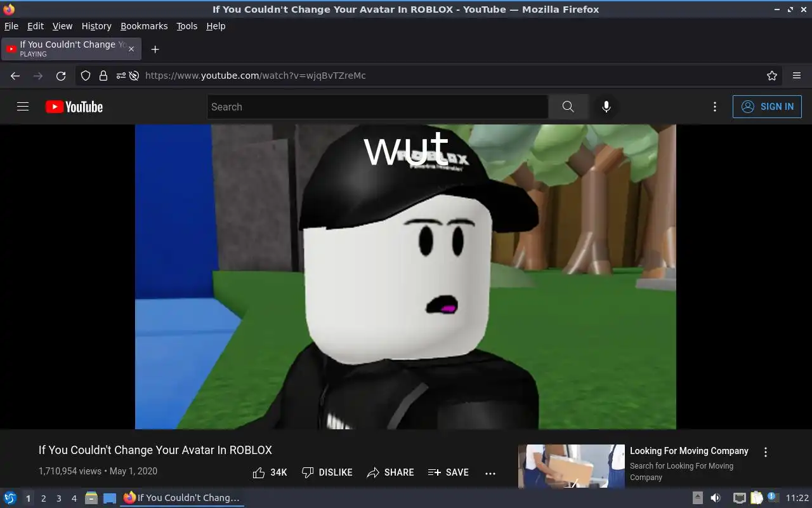Start voice search with the microphone
Screen dimensions: 812x508
point(606,107)
